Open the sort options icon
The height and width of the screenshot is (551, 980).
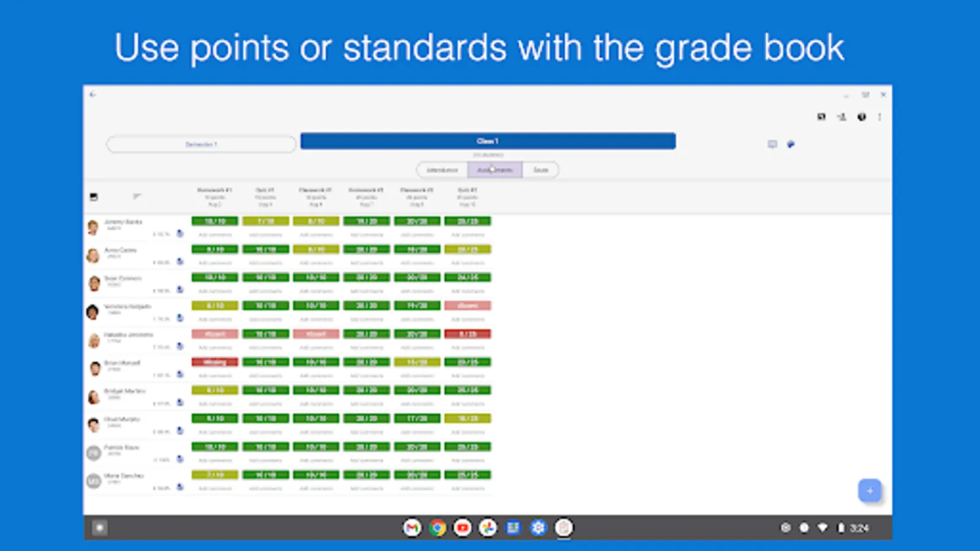[137, 197]
